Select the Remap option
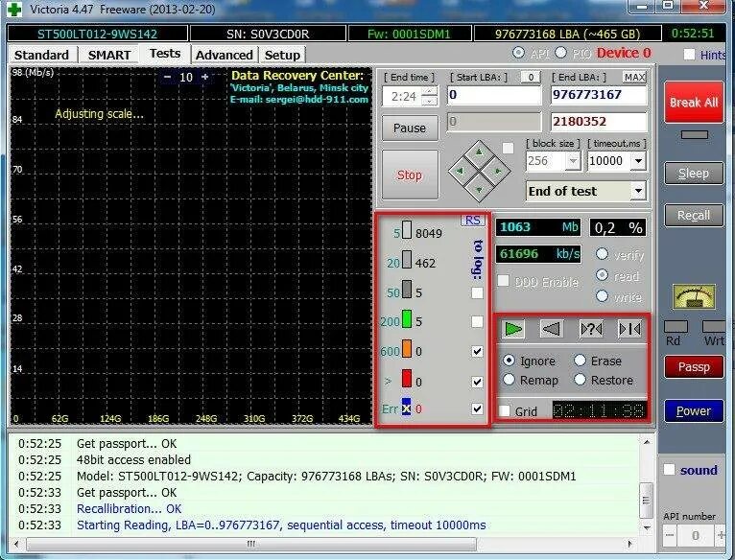Viewport: 735px width, 560px height. (510, 379)
